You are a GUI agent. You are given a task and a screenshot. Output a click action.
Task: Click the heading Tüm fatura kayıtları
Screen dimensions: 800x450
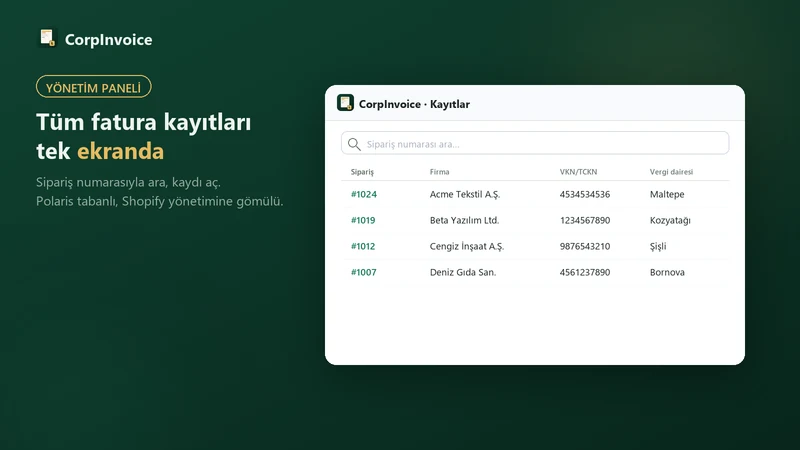(143, 122)
